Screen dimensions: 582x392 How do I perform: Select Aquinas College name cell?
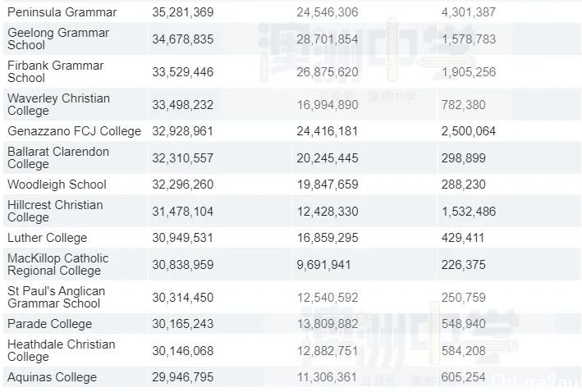[x=52, y=377]
